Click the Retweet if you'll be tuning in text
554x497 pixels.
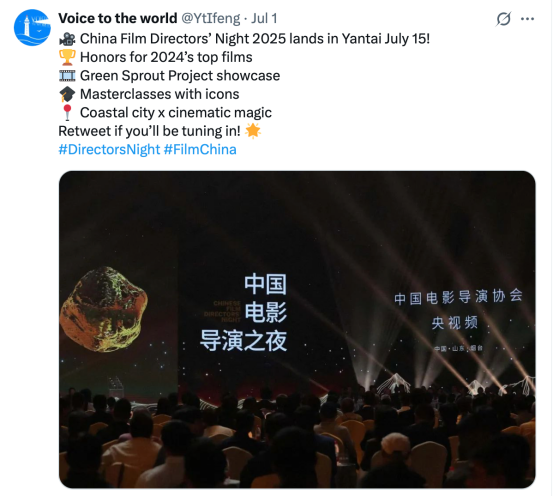pyautogui.click(x=149, y=131)
